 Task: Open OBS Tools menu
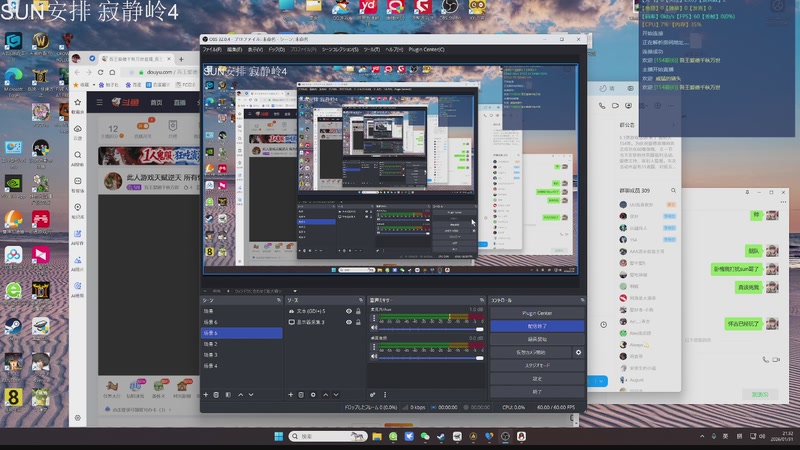tap(371, 49)
